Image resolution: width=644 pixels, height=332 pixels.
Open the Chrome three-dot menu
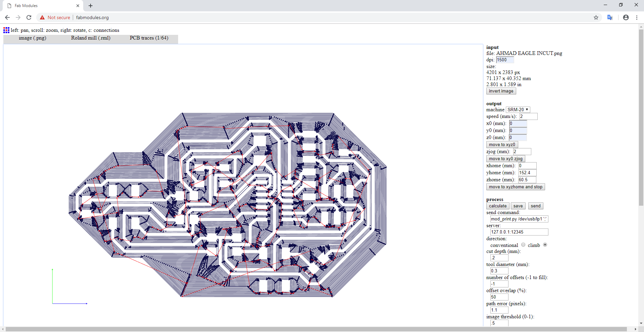637,17
